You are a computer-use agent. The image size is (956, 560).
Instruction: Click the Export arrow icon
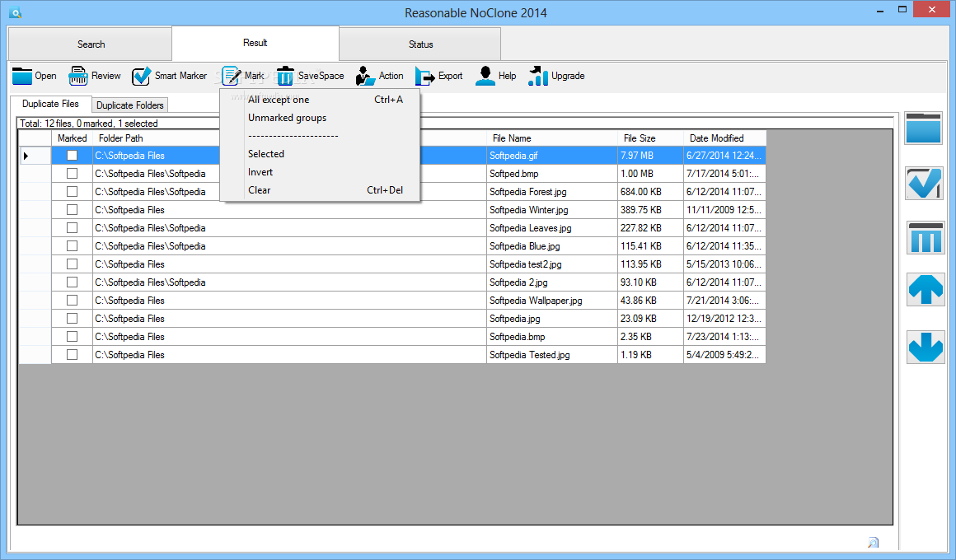click(424, 76)
